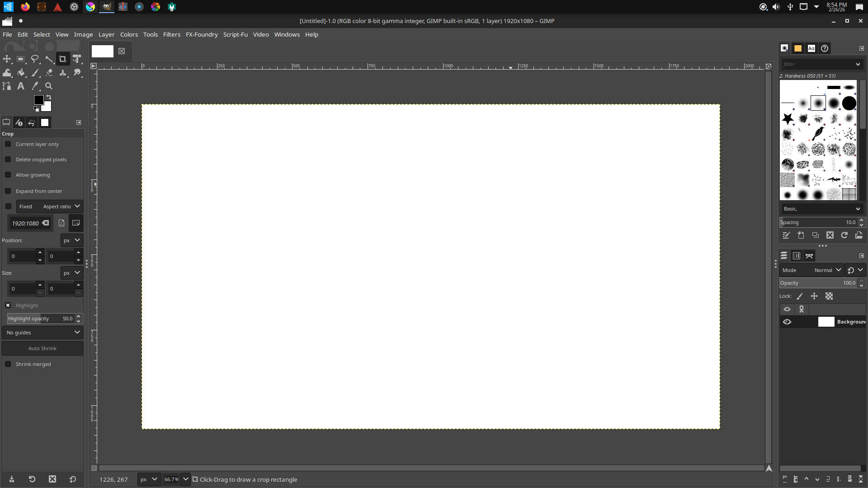The height and width of the screenshot is (488, 868).
Task: Adjust the Highlight opacity slider
Action: (41, 319)
